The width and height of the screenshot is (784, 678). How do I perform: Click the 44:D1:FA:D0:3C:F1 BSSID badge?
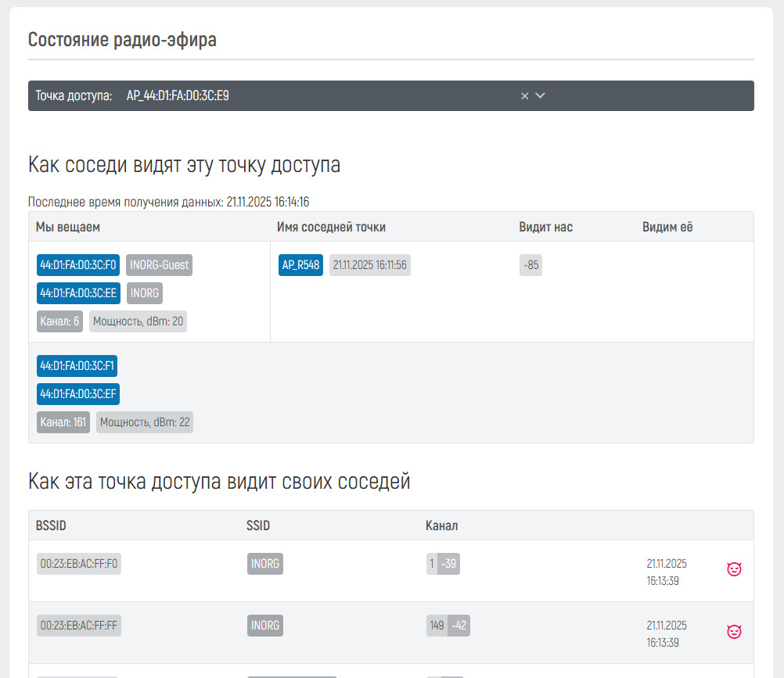click(77, 366)
